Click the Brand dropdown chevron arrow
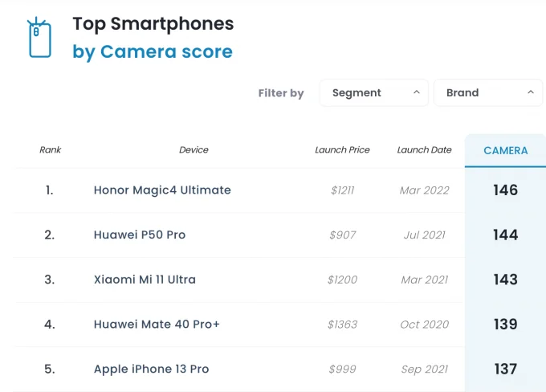Screen dimensions: 546x392 click(531, 92)
